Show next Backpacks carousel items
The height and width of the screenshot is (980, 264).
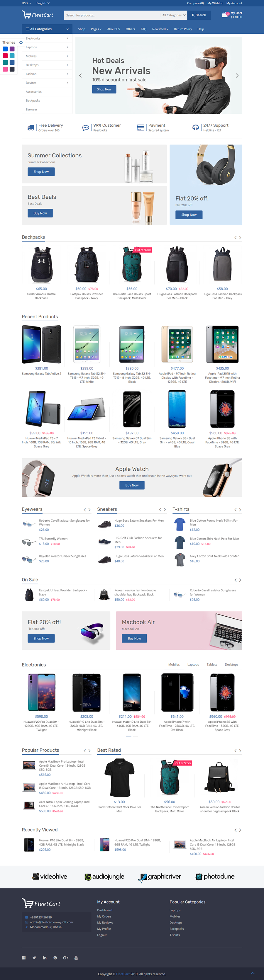click(x=240, y=237)
